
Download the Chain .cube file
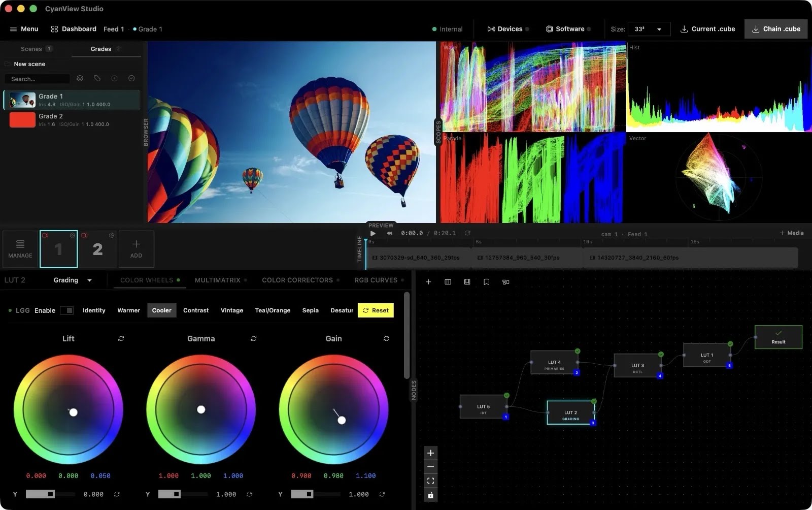(x=776, y=29)
